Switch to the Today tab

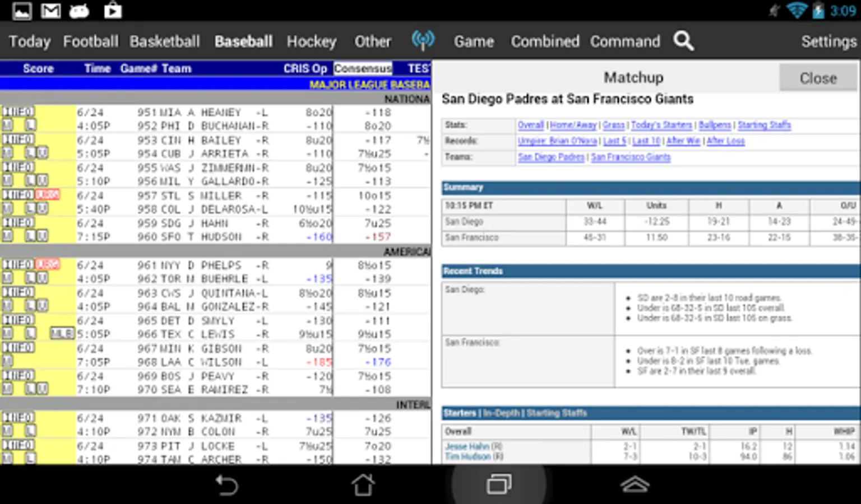[30, 41]
